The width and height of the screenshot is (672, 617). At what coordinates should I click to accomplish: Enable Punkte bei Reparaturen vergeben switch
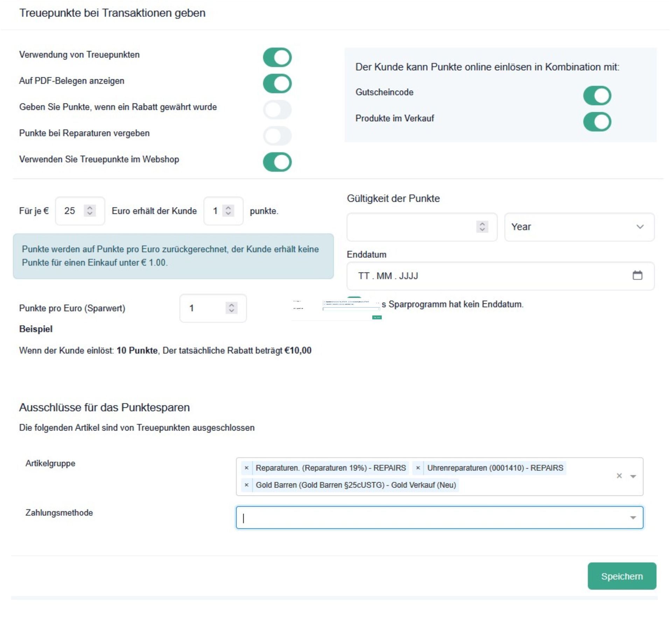[277, 136]
